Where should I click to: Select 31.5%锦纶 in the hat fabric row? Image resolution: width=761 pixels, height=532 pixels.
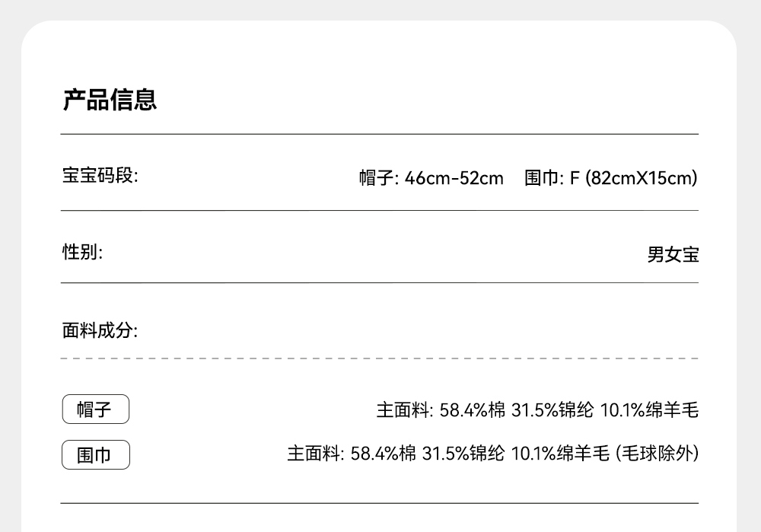(552, 411)
